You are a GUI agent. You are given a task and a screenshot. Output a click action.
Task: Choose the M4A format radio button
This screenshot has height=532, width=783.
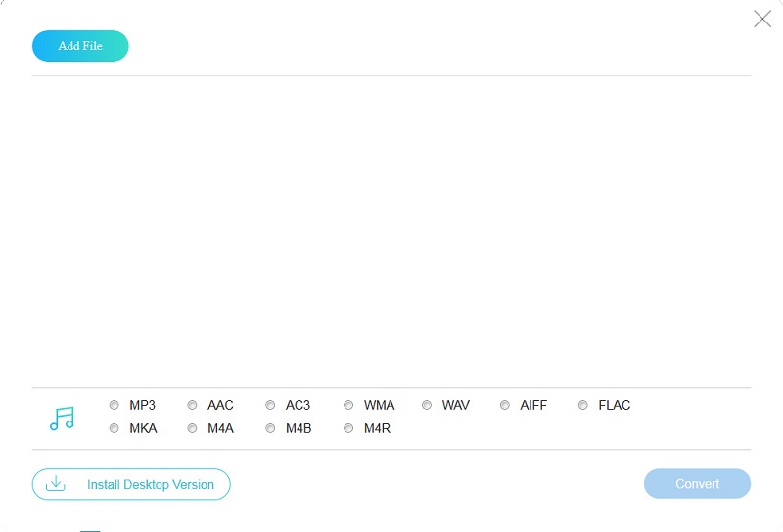[x=193, y=428]
